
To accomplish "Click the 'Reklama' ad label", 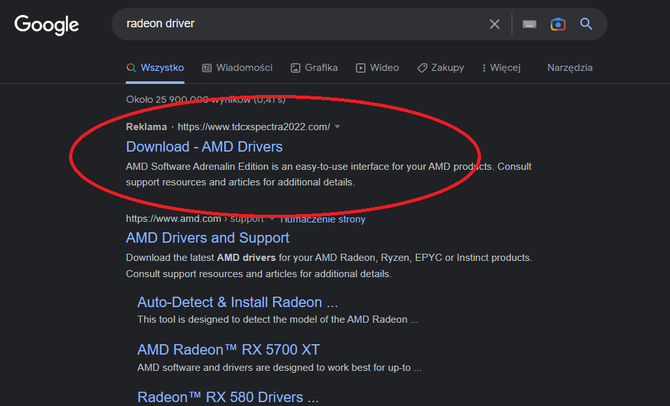I will click(x=146, y=127).
